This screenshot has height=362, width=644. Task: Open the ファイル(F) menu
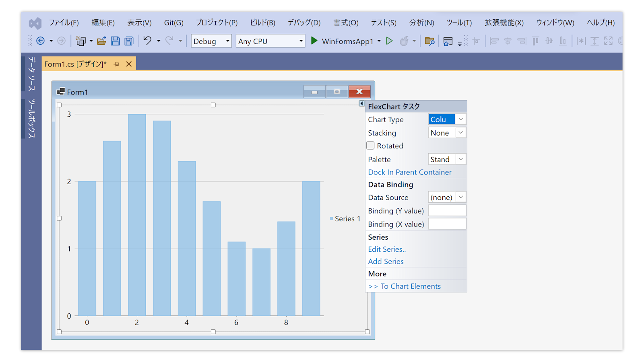click(64, 23)
